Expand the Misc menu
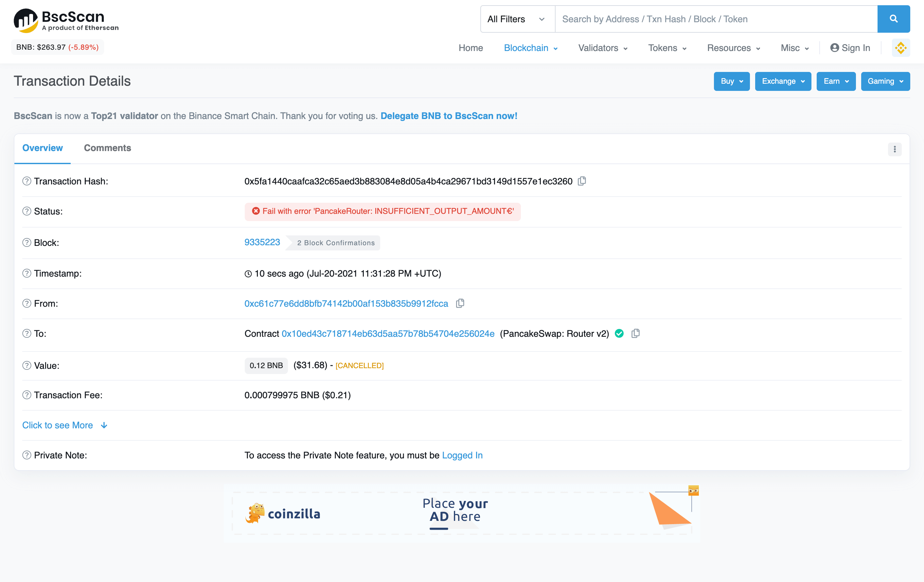The width and height of the screenshot is (924, 582). (x=795, y=48)
